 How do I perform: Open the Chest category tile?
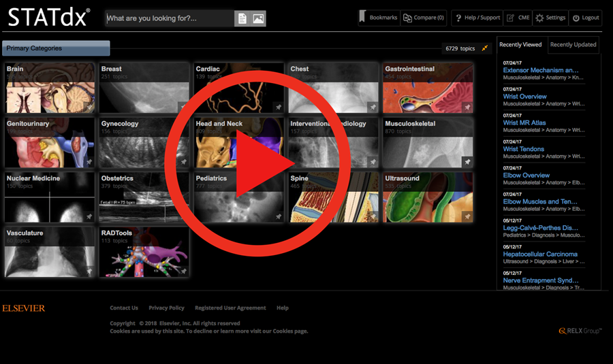coord(334,88)
